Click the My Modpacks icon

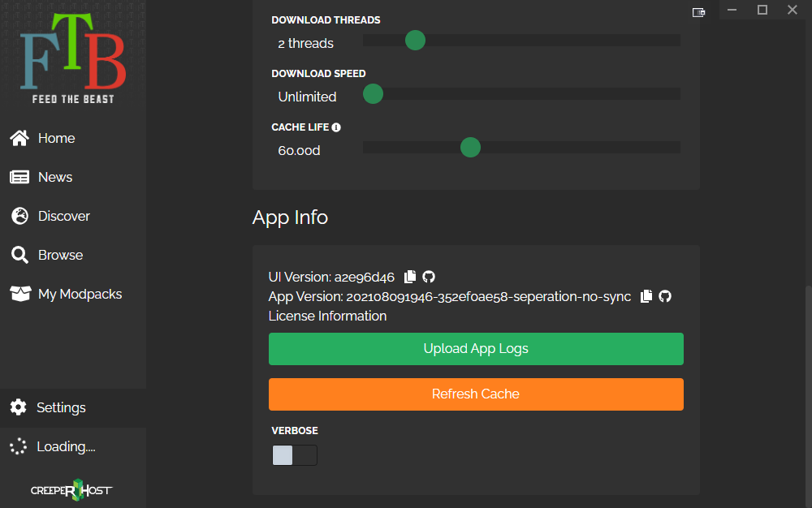(x=19, y=293)
